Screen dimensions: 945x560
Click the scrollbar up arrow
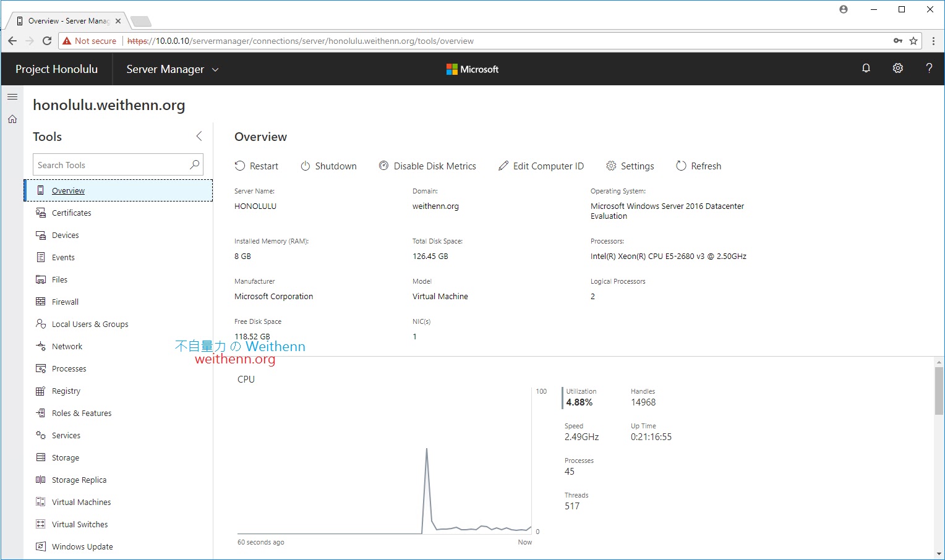(939, 362)
